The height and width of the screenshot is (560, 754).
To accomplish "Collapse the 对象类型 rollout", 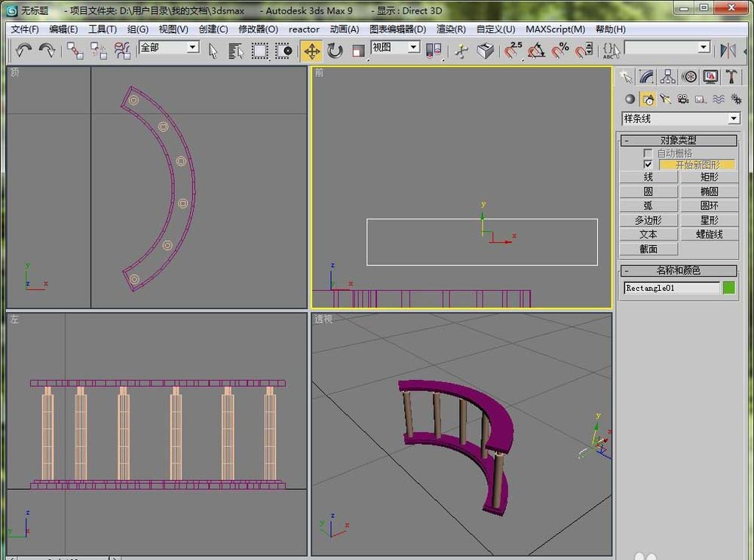I will pos(678,140).
